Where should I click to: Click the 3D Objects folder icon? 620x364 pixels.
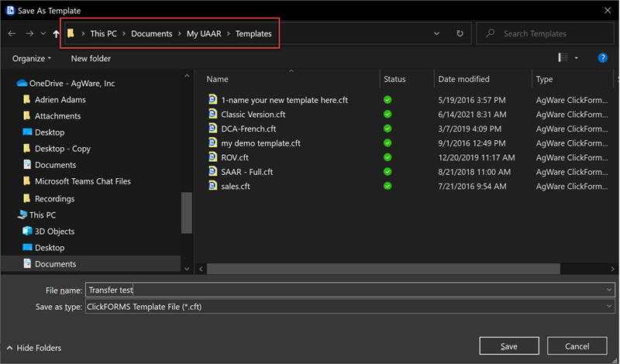coord(27,232)
